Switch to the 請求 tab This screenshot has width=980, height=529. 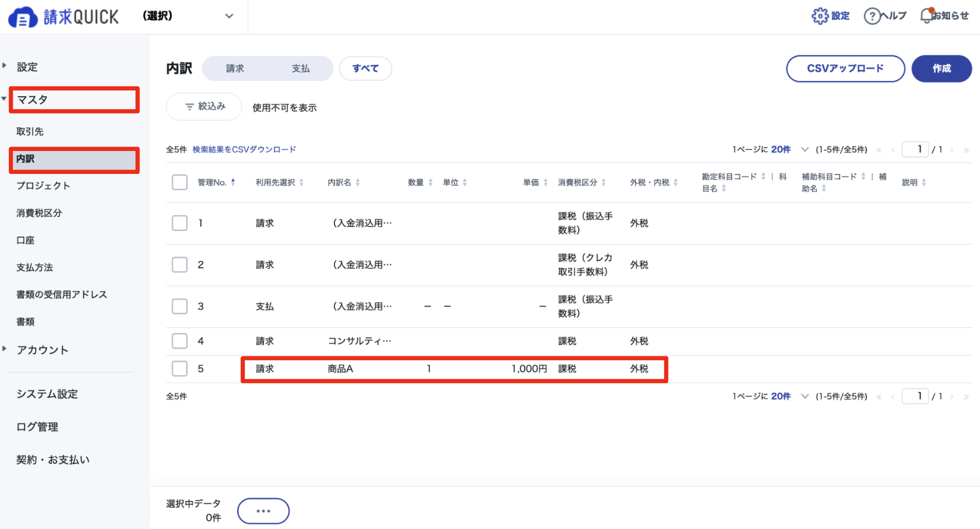235,68
